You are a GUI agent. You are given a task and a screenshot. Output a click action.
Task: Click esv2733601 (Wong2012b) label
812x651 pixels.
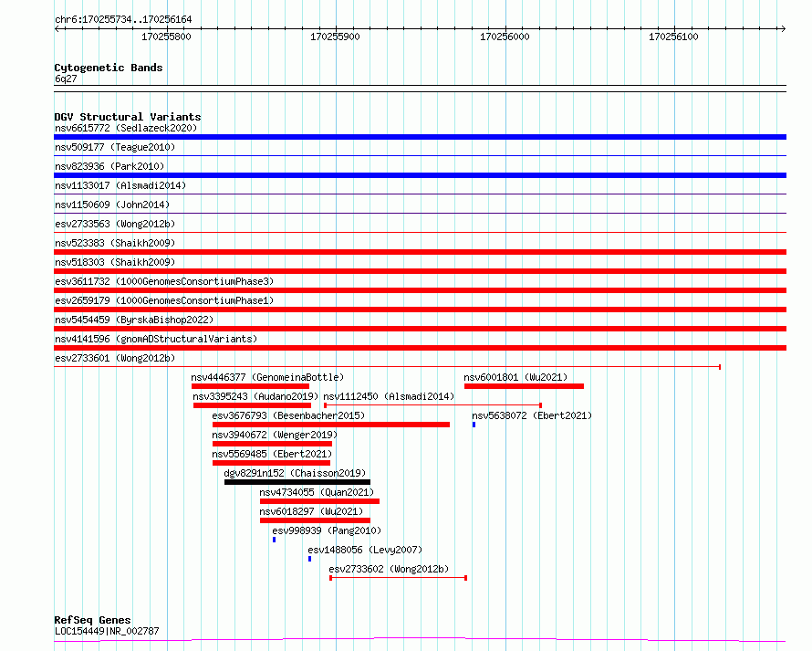pyautogui.click(x=115, y=358)
